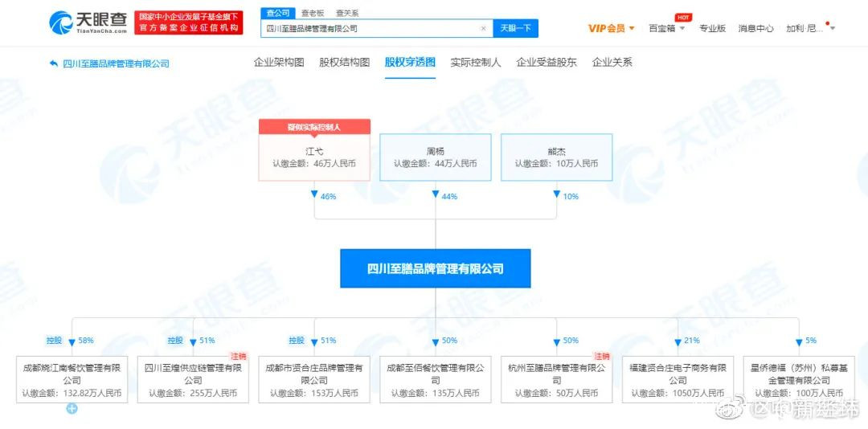This screenshot has height=429, width=868.
Task: Open the 企业关系 tab
Action: click(612, 63)
